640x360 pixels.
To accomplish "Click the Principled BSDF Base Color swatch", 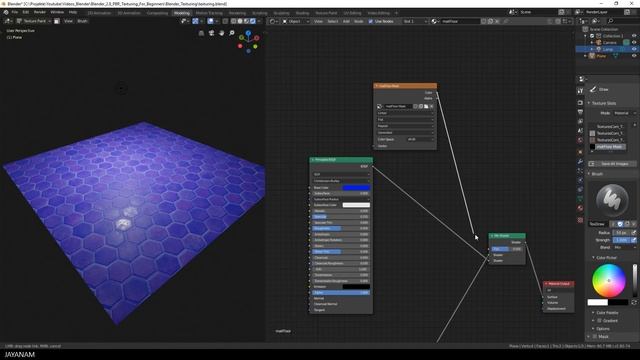I will (356, 187).
